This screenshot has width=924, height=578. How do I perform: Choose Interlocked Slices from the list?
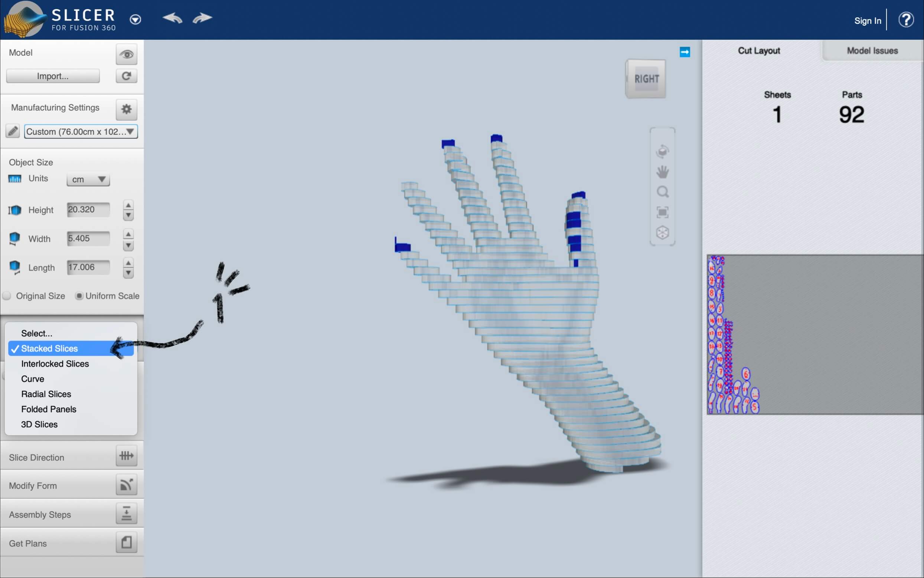[55, 364]
